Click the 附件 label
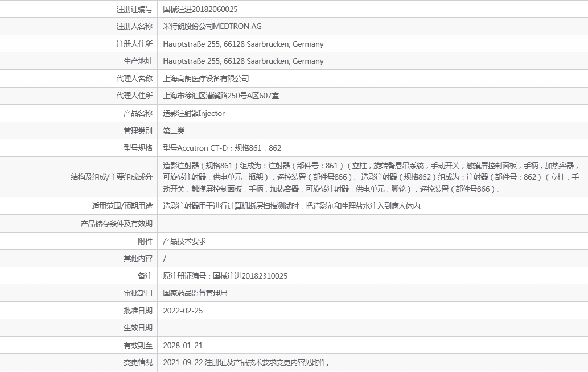The image size is (588, 372). pos(145,241)
